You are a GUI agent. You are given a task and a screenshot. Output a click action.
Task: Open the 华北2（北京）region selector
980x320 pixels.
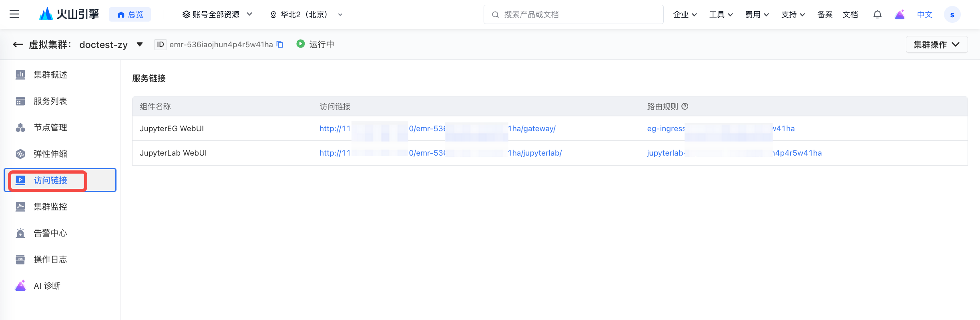[306, 14]
